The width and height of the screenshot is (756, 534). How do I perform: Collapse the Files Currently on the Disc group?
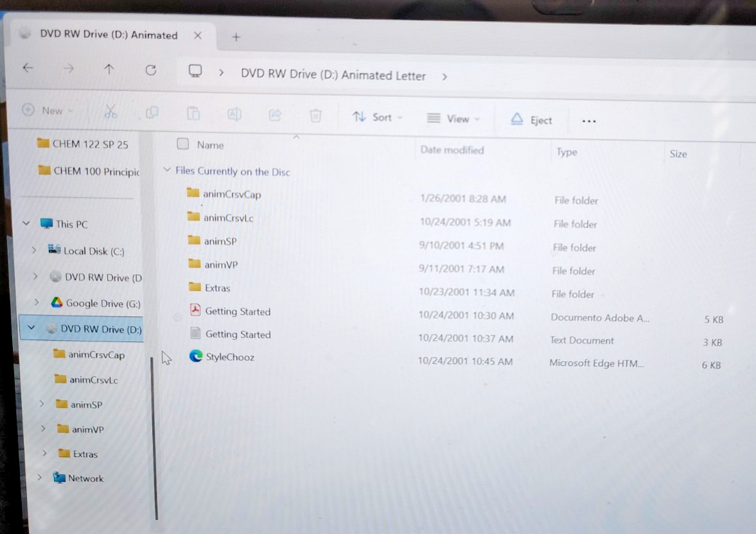167,169
